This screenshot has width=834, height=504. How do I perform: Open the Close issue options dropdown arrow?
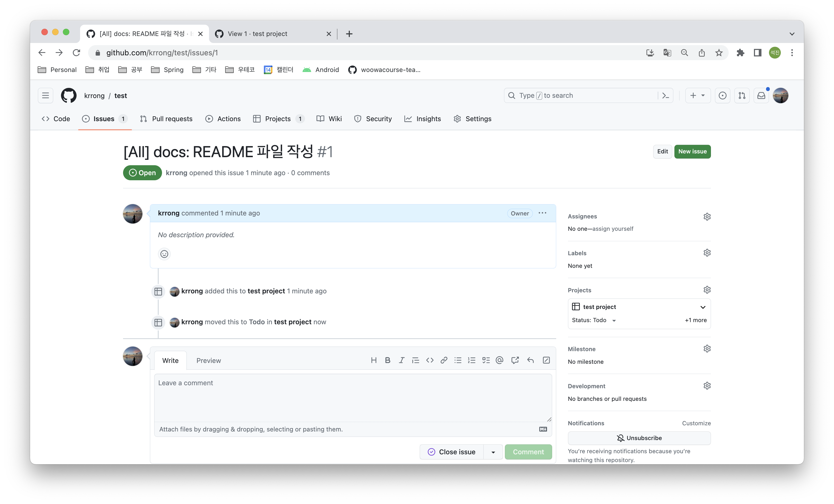click(x=493, y=452)
